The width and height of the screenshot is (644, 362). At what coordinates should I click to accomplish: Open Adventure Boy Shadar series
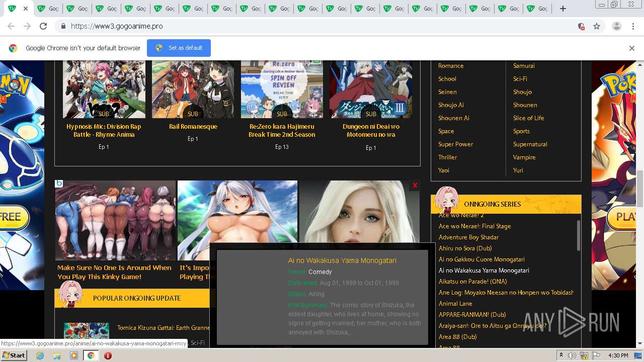468,237
